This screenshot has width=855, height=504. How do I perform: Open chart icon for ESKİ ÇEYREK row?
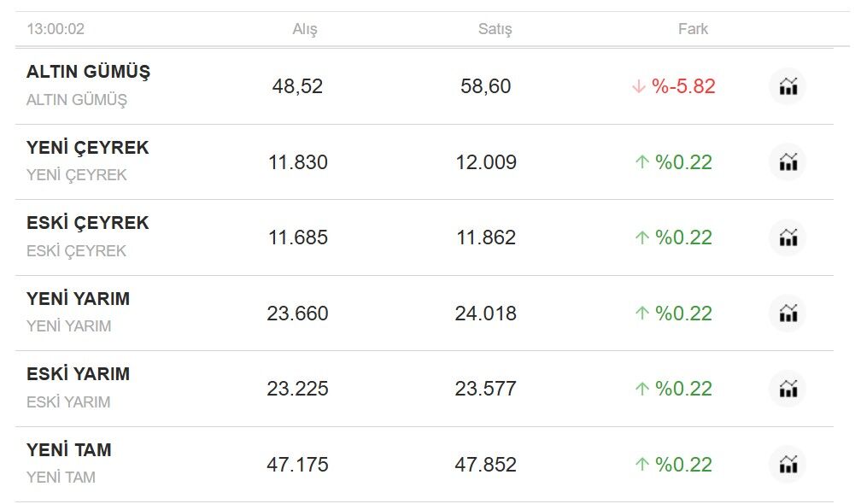pyautogui.click(x=788, y=237)
